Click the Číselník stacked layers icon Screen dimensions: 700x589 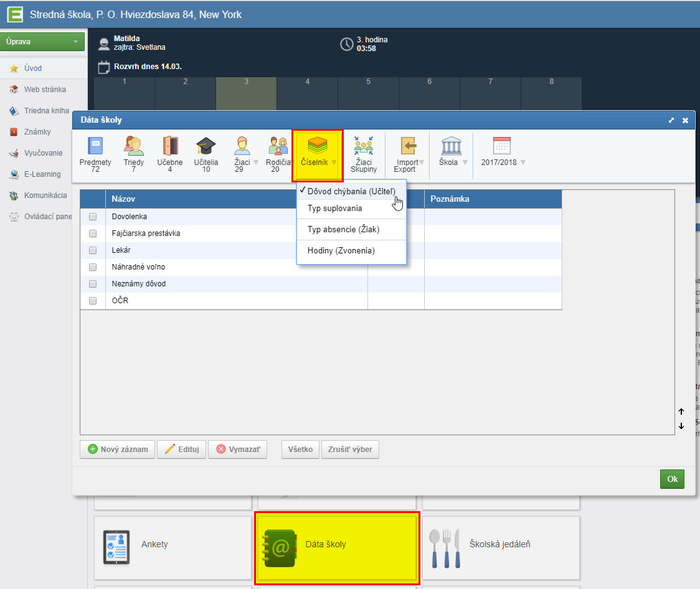[x=318, y=146]
